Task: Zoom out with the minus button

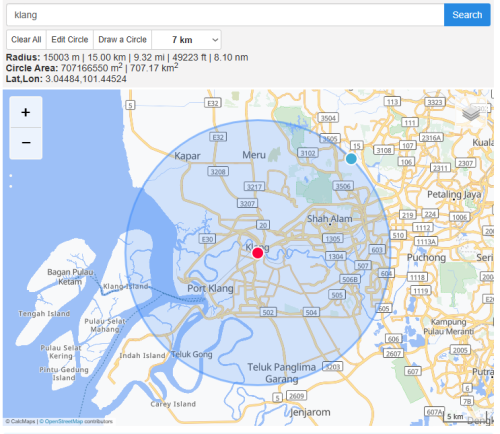Action: pyautogui.click(x=26, y=143)
